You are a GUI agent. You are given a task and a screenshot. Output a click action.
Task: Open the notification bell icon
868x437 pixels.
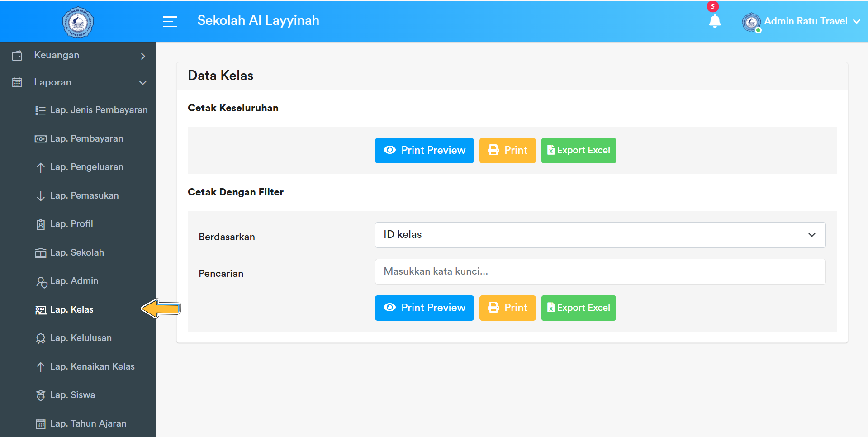click(715, 21)
